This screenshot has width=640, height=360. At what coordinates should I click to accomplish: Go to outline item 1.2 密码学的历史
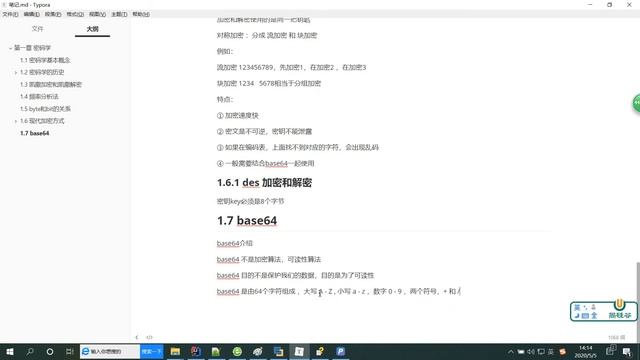click(42, 72)
